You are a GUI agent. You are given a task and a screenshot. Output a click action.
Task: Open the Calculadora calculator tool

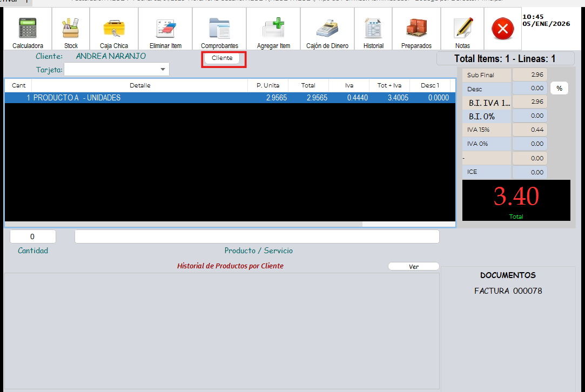point(28,30)
